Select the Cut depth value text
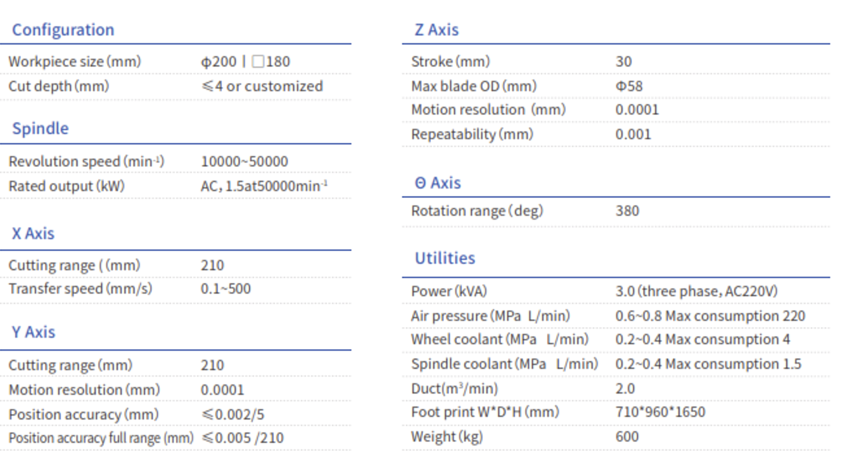The image size is (868, 466). point(262,87)
